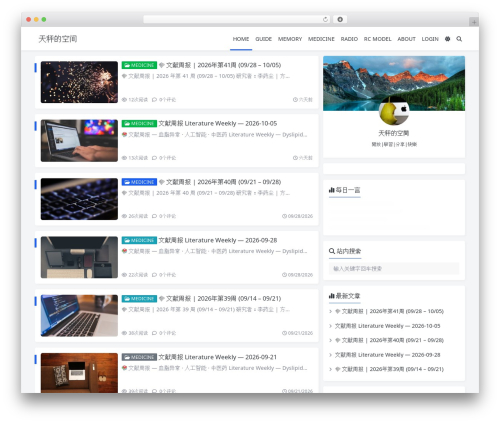
Task: Click MEDICINE tag on week 41 post
Action: (x=139, y=65)
